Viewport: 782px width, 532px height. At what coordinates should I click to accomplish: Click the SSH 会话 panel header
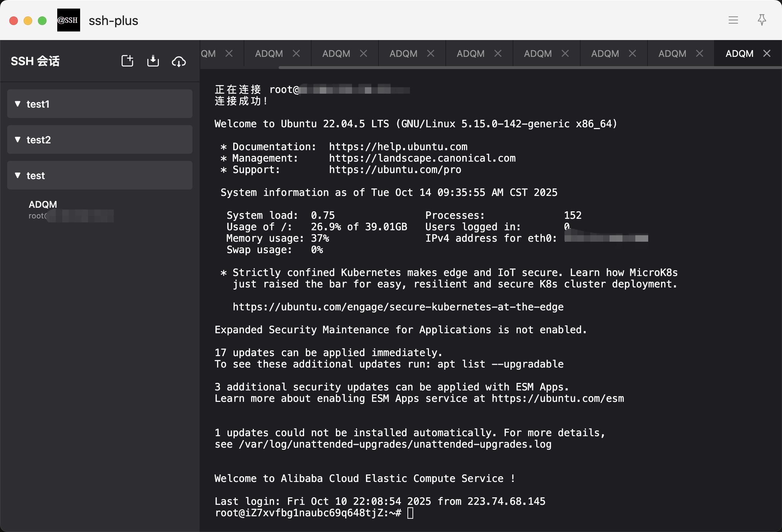tap(35, 61)
